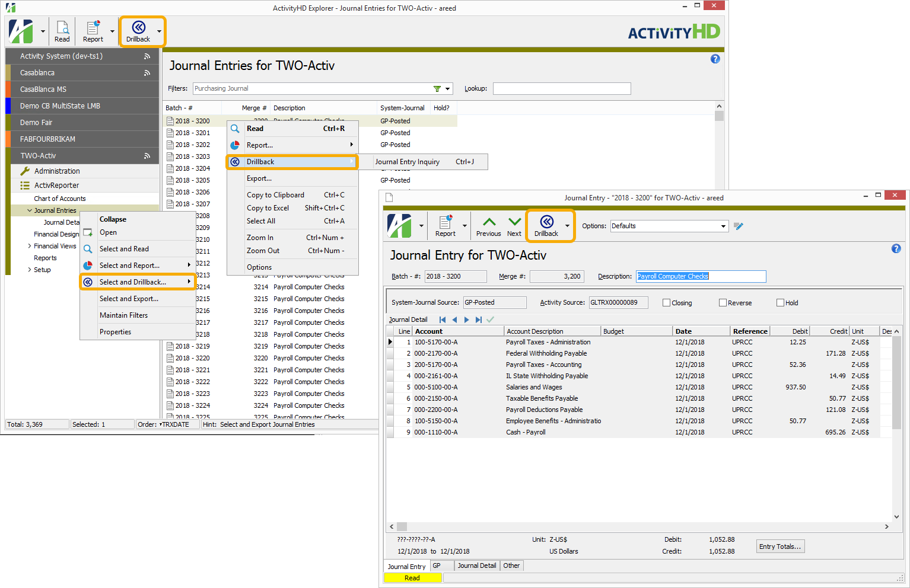Open help icon in Journal Entries pane
Image resolution: width=910 pixels, height=588 pixels.
[x=715, y=59]
